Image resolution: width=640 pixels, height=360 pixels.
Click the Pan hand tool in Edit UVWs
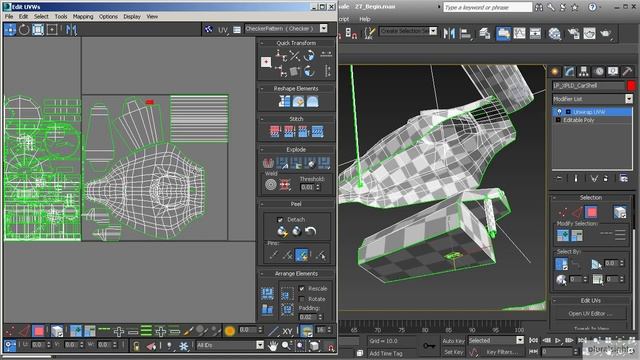coord(272,346)
